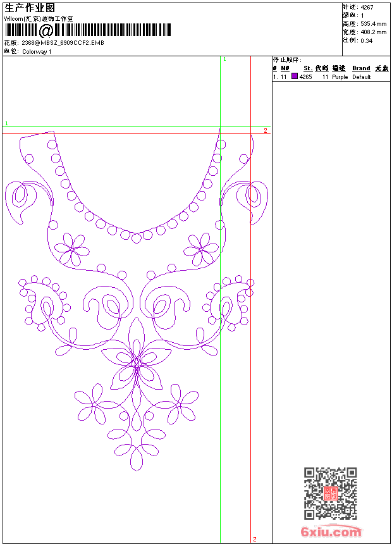Click the green marker 1 atop the vertical line

224,59
